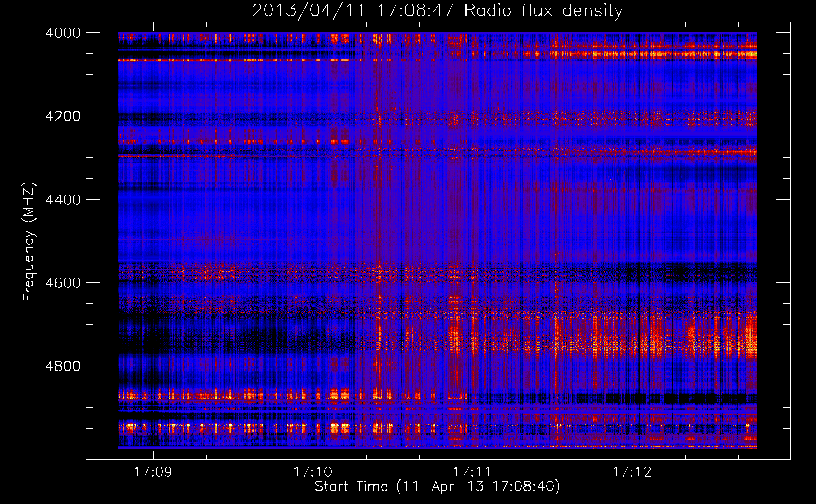Click the 17:10 time axis label
Screen dimensions: 816x504
[313, 472]
